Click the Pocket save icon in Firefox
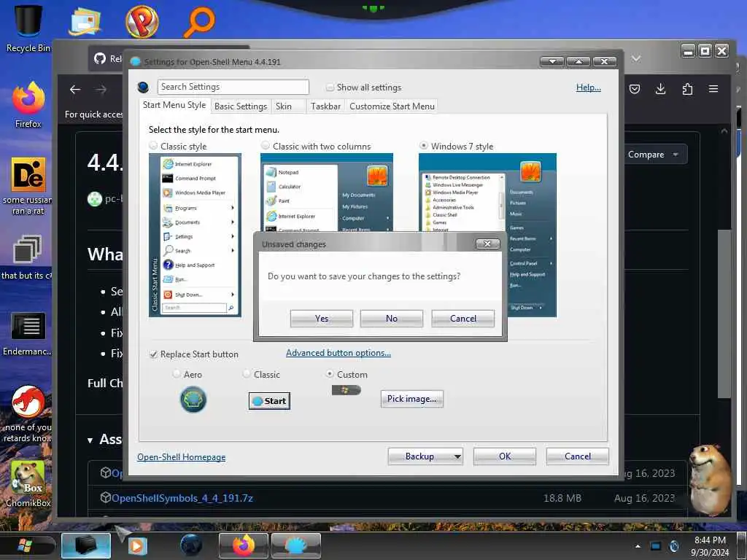The height and width of the screenshot is (560, 747). [x=635, y=89]
